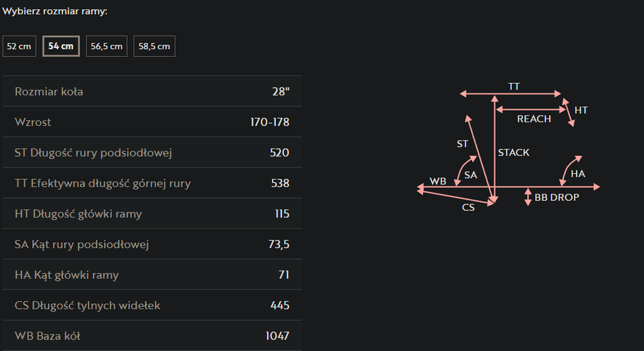Choose the 56,5 cm frame size

tap(107, 46)
